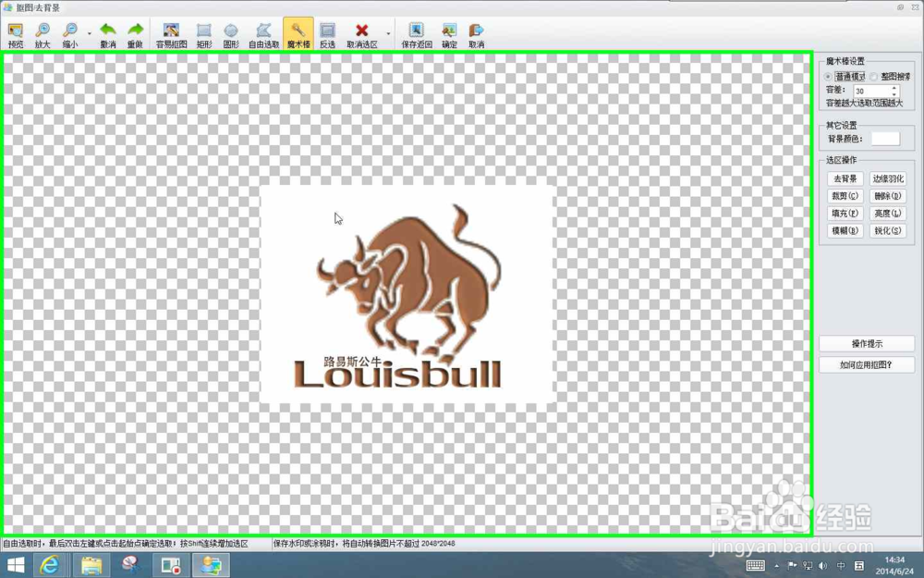Open File Explorer from the taskbar
924x578 pixels.
pyautogui.click(x=91, y=566)
